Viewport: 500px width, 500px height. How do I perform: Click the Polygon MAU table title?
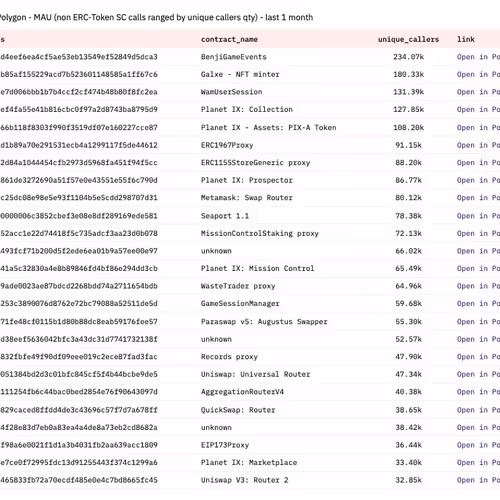coord(156,17)
